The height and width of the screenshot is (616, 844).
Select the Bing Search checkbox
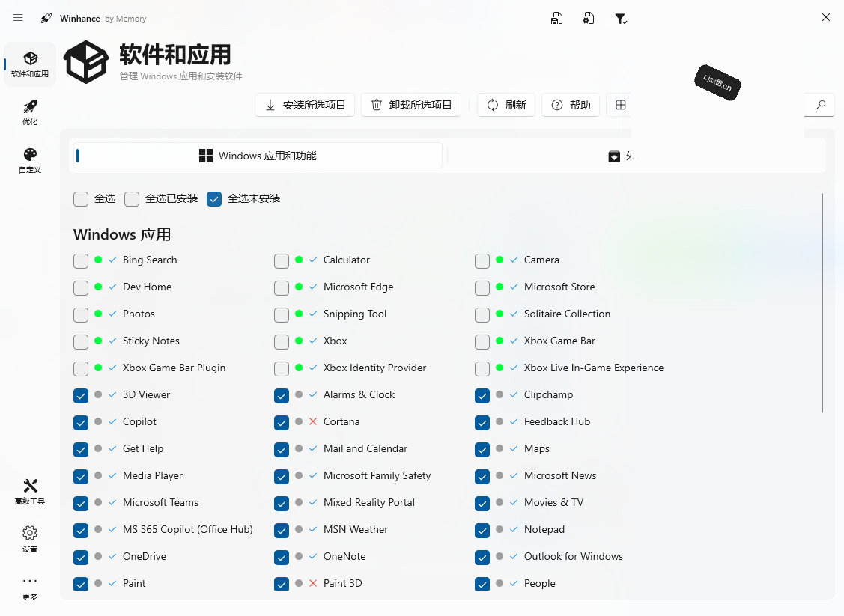point(81,261)
